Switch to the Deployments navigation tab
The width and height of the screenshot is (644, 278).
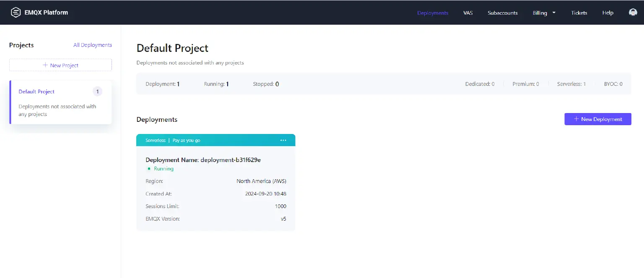point(433,13)
